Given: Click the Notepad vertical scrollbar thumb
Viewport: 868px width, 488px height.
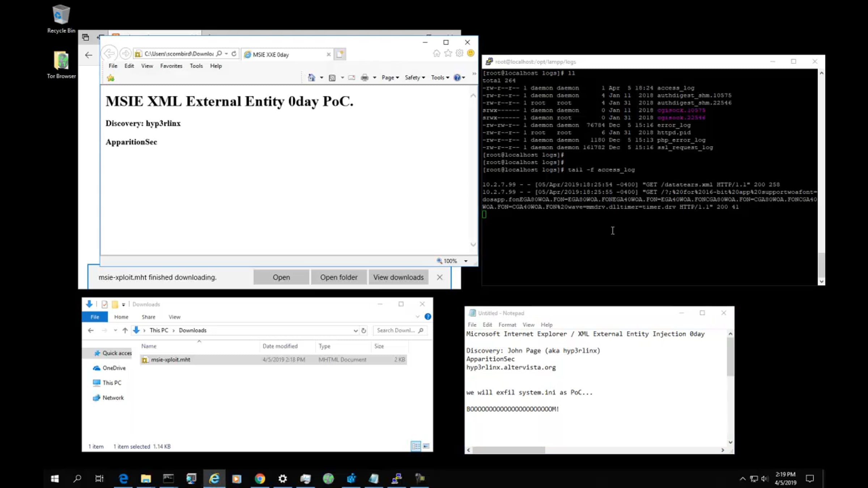Looking at the screenshot, I should click(730, 357).
